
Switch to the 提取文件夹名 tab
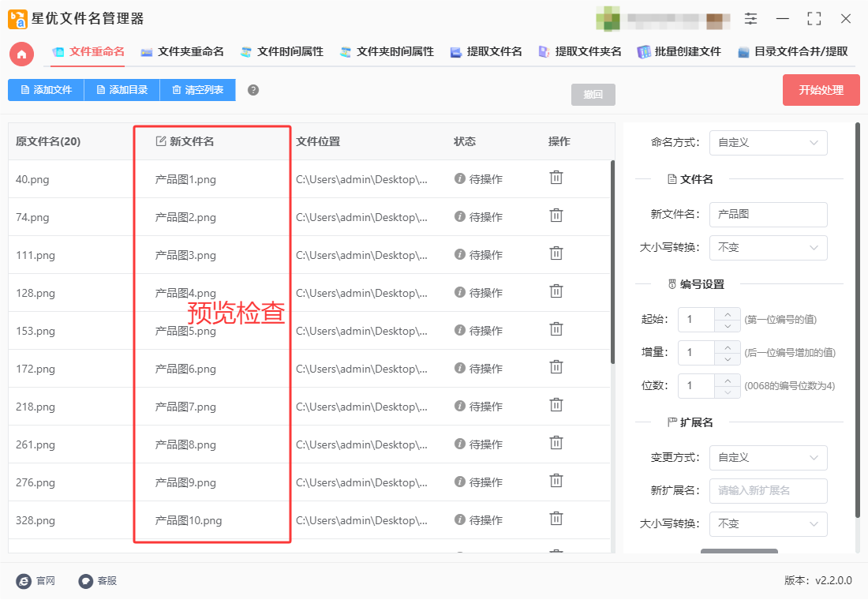[580, 52]
